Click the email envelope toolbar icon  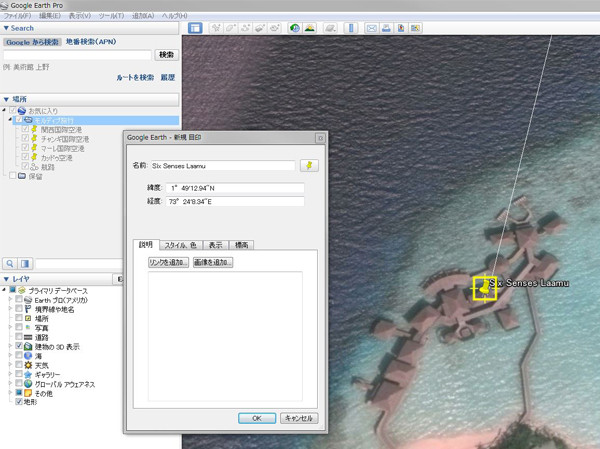pyautogui.click(x=371, y=28)
